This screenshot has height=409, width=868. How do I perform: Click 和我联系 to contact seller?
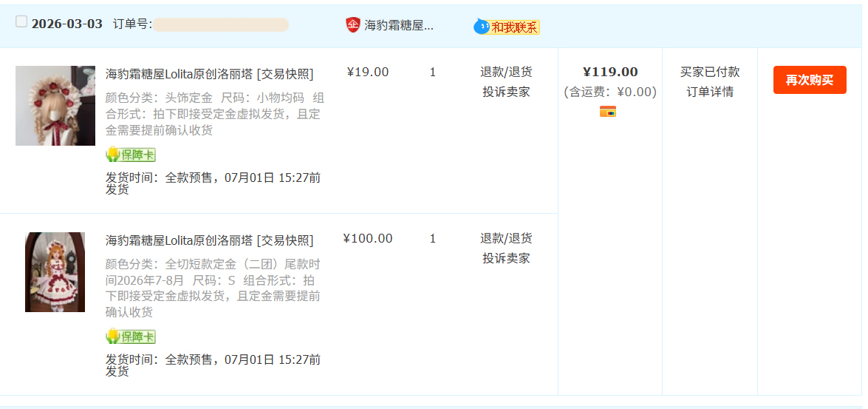pyautogui.click(x=515, y=27)
